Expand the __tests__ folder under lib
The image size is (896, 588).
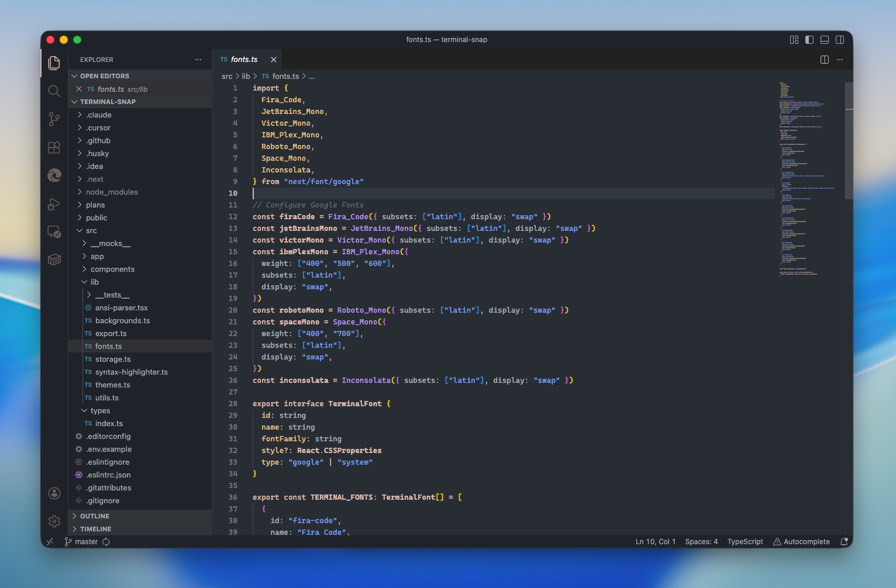coord(140,295)
